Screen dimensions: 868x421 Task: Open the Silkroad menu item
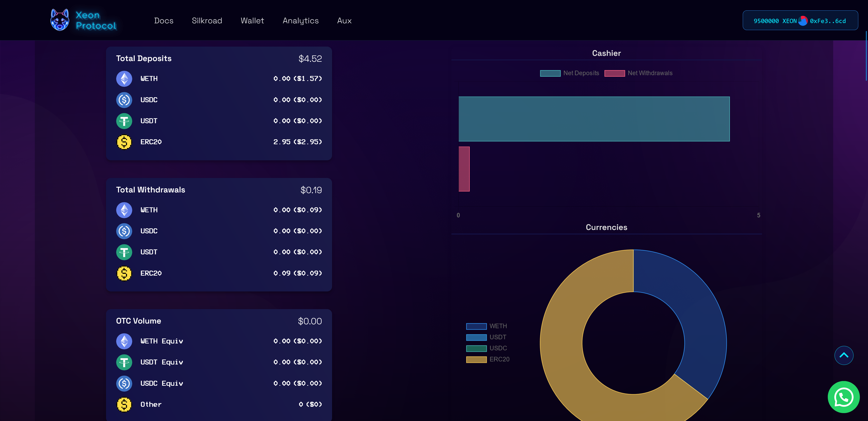click(207, 21)
